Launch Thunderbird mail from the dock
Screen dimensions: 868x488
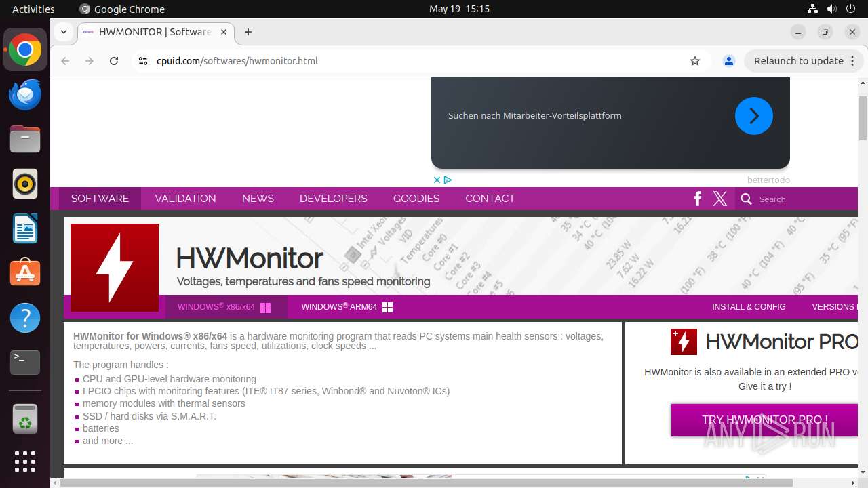click(25, 95)
